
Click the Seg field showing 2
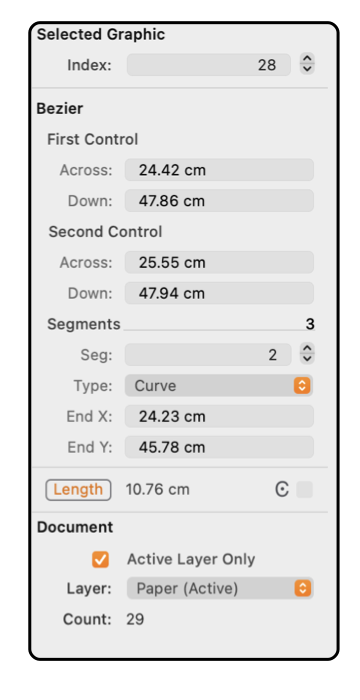tap(208, 355)
